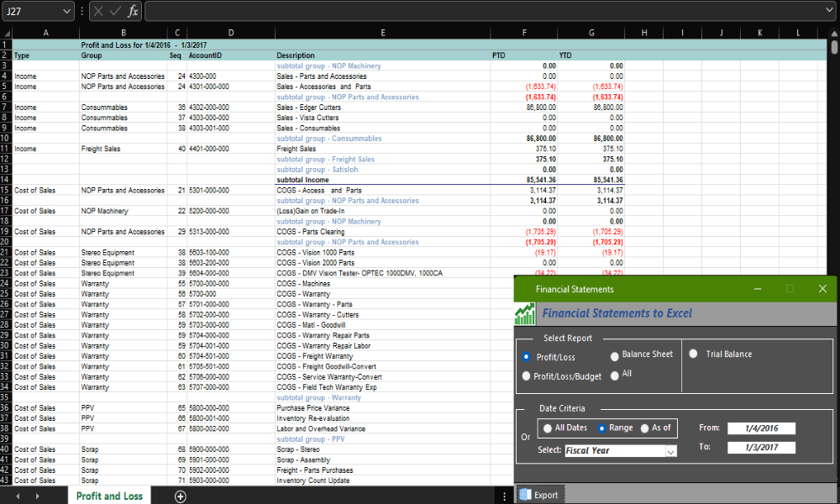The width and height of the screenshot is (840, 504).
Task: Click the vertical scrollbar thumb
Action: point(834,47)
